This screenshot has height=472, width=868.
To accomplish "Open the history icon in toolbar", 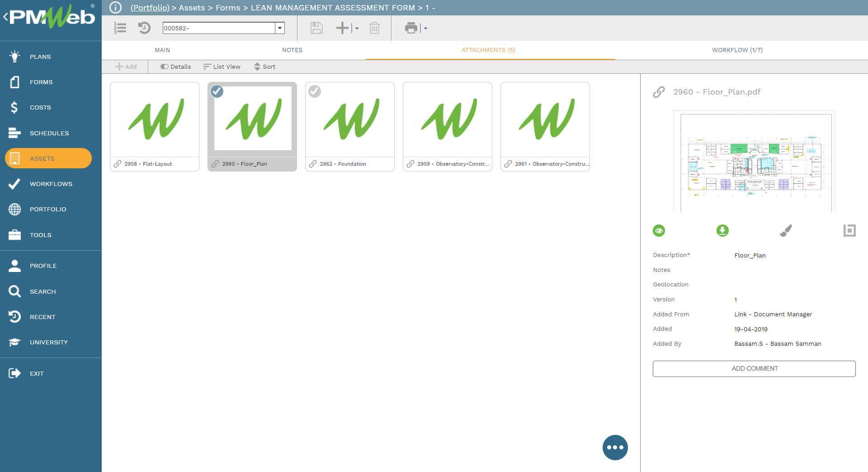I will pos(144,28).
